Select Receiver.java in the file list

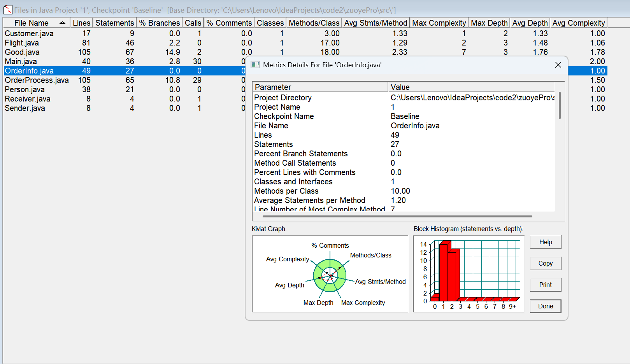(28, 99)
